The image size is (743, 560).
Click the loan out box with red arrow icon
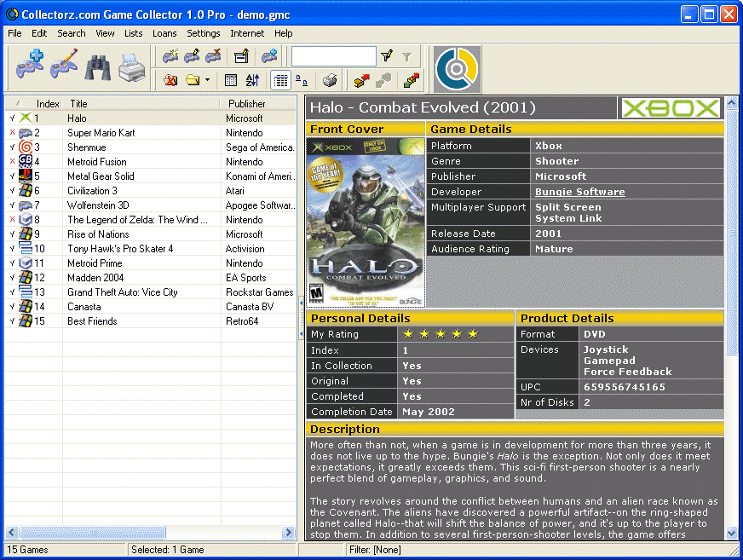(361, 80)
